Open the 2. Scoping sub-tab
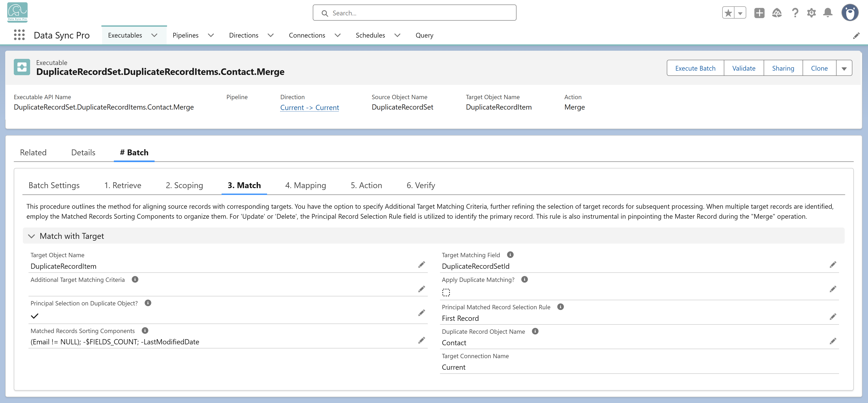 (x=184, y=185)
